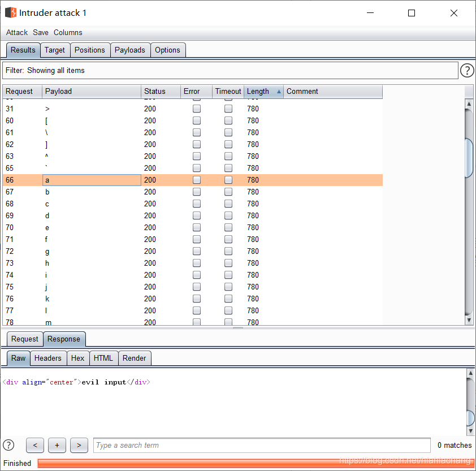476x471 pixels.
Task: Open the filter help question mark icon
Action: coord(466,71)
